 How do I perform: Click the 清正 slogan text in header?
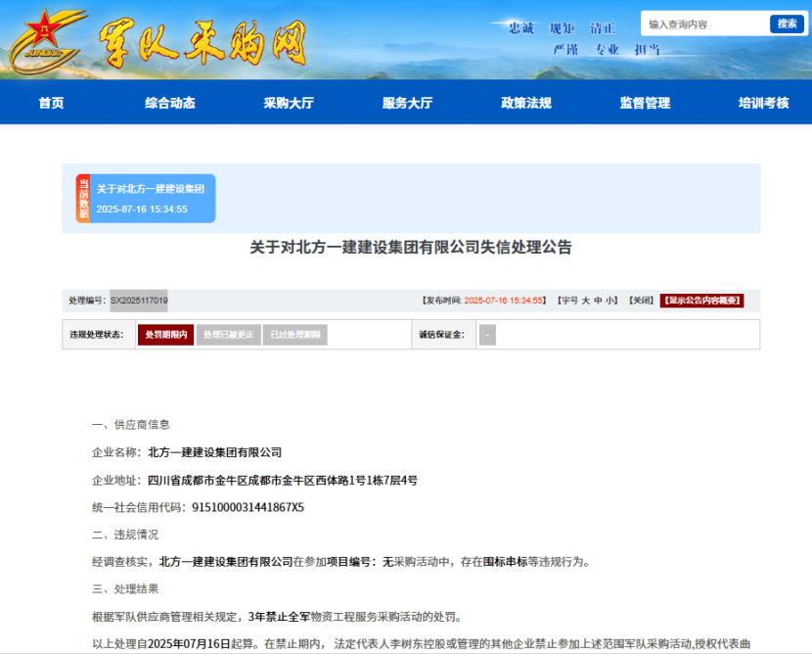click(x=603, y=28)
